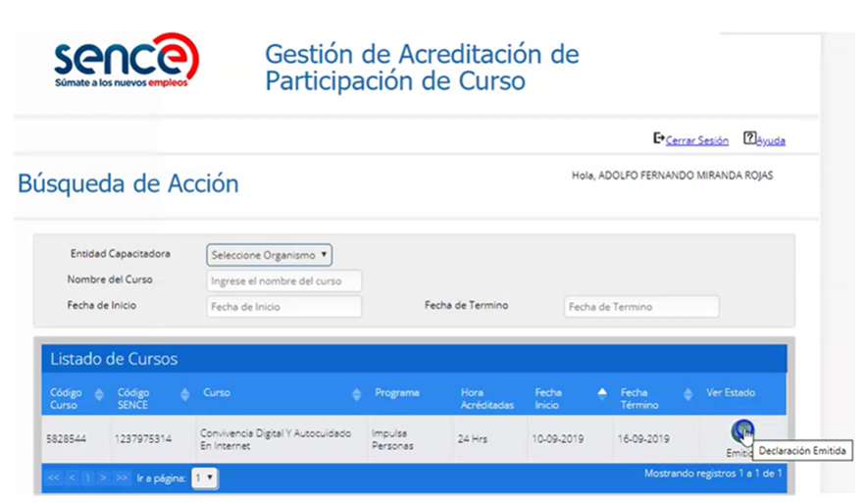Sort by Fecha Inicio column arrow
Screen dimensions: 867x504
click(x=601, y=393)
